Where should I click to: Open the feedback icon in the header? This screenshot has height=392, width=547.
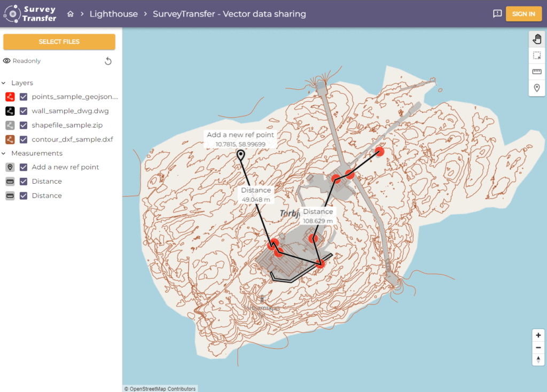tap(497, 14)
